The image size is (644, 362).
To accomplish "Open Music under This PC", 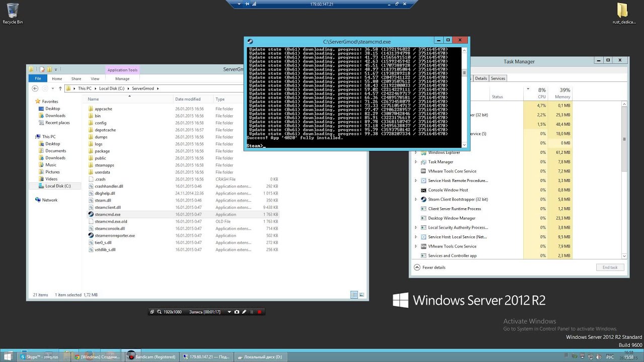I will [x=51, y=165].
